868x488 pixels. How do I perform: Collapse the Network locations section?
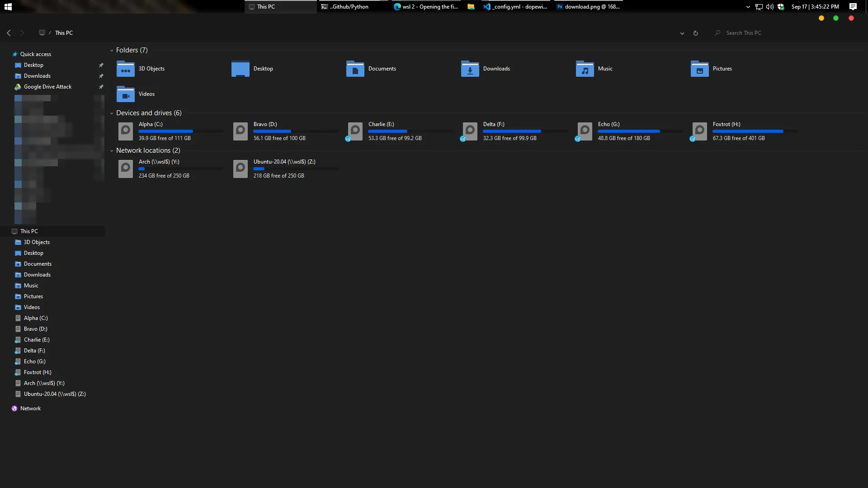click(112, 151)
